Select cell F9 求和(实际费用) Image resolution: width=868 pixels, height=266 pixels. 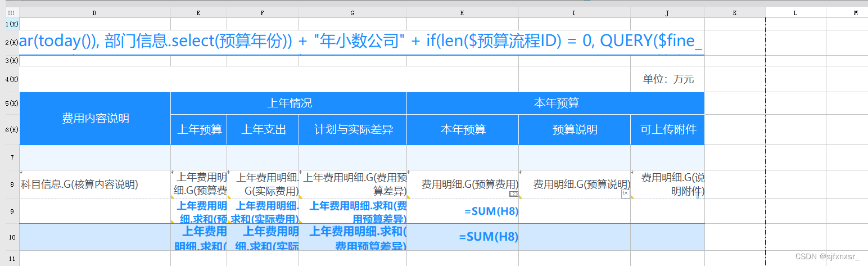click(x=263, y=211)
